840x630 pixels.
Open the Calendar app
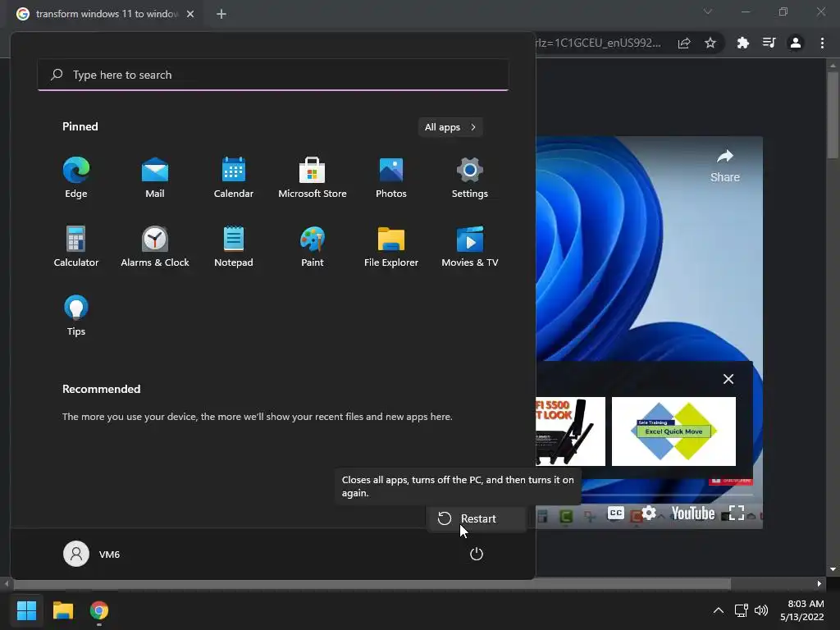tap(234, 178)
